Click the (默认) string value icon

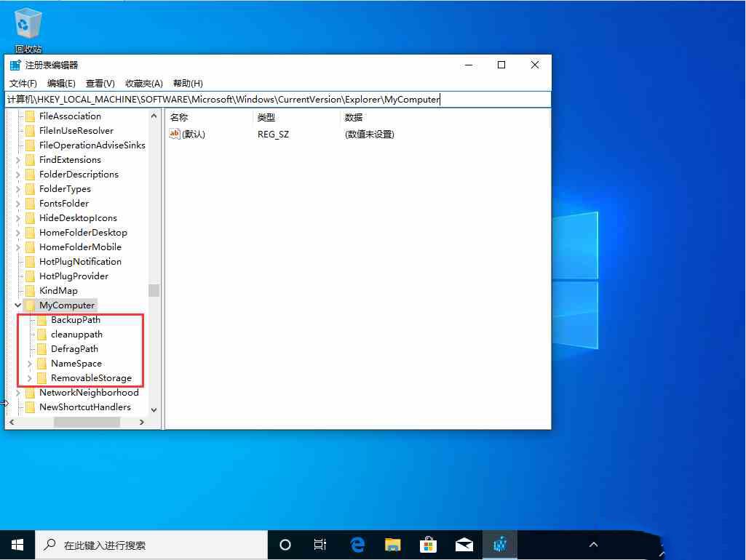click(x=175, y=134)
